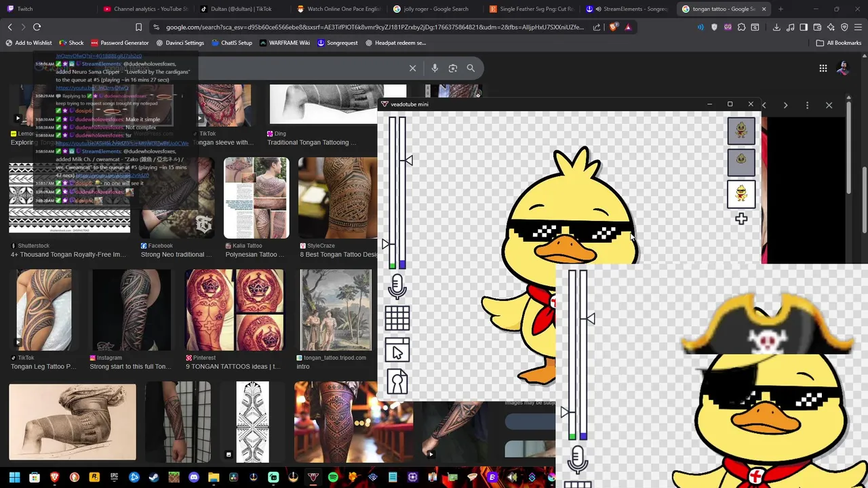Open the grid icon in veadotube mini
This screenshot has height=488, width=868.
pyautogui.click(x=397, y=318)
